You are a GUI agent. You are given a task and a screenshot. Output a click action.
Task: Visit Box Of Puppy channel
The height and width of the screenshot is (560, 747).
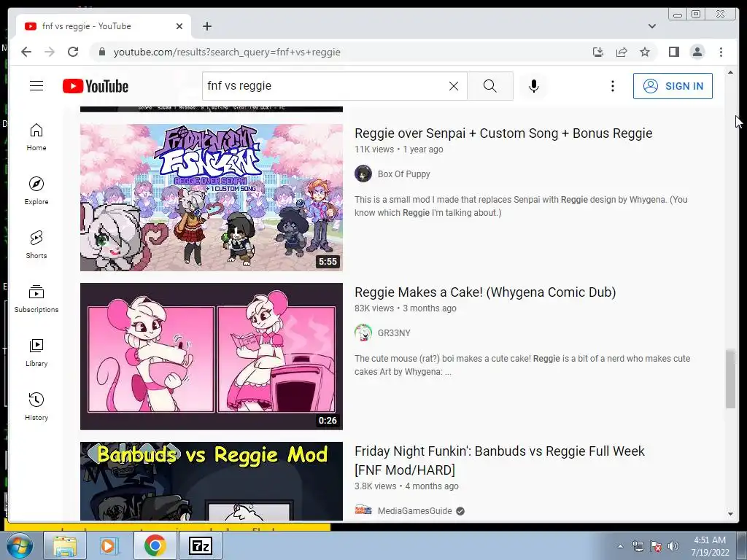(403, 174)
